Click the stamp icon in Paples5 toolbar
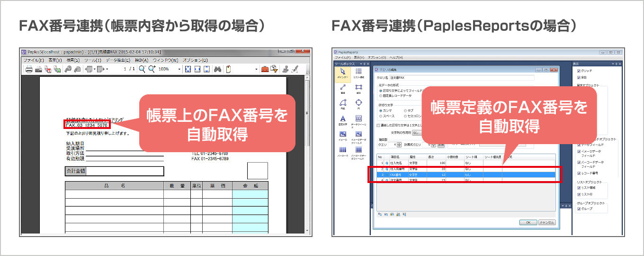Image resolution: width=644 pixels, height=256 pixels. pyautogui.click(x=286, y=69)
